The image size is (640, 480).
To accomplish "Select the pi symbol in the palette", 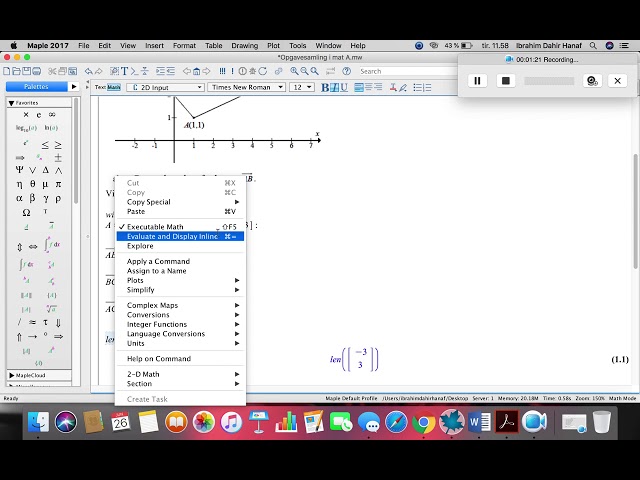I will coord(58,184).
